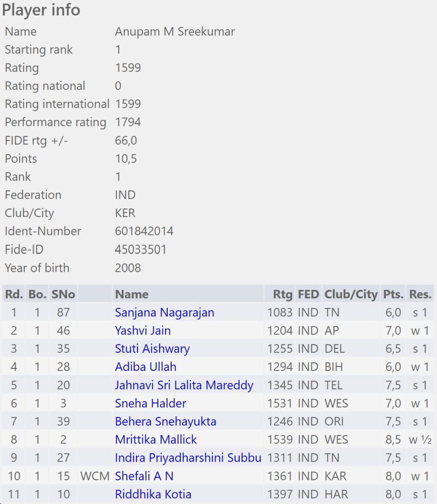The image size is (437, 504).
Task: Open Stuti Aishwary's player page
Action: point(152,349)
